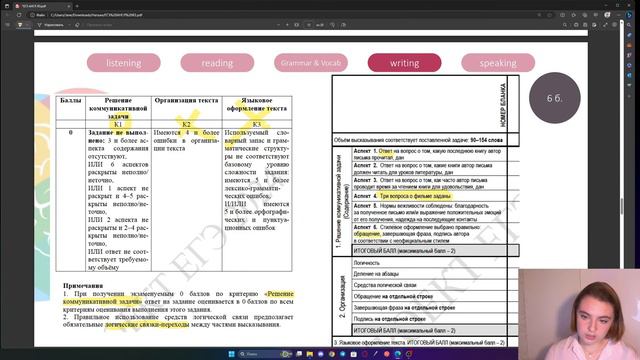This screenshot has height=360, width=640.
Task: Click the fit-to-width PDF icon
Action: [x=297, y=25]
